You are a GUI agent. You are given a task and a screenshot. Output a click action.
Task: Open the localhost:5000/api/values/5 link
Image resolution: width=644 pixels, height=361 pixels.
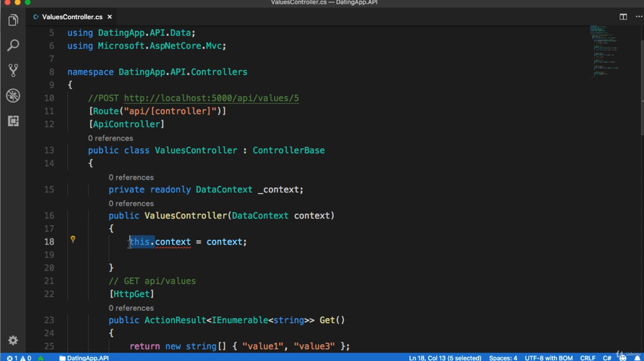click(x=211, y=98)
